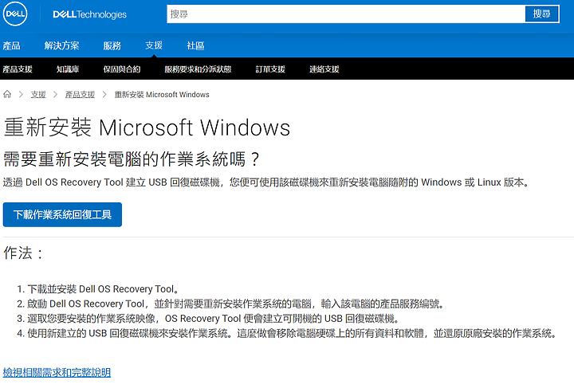Open 保固與合約 submenu item
The width and height of the screenshot is (574, 392).
(x=121, y=69)
